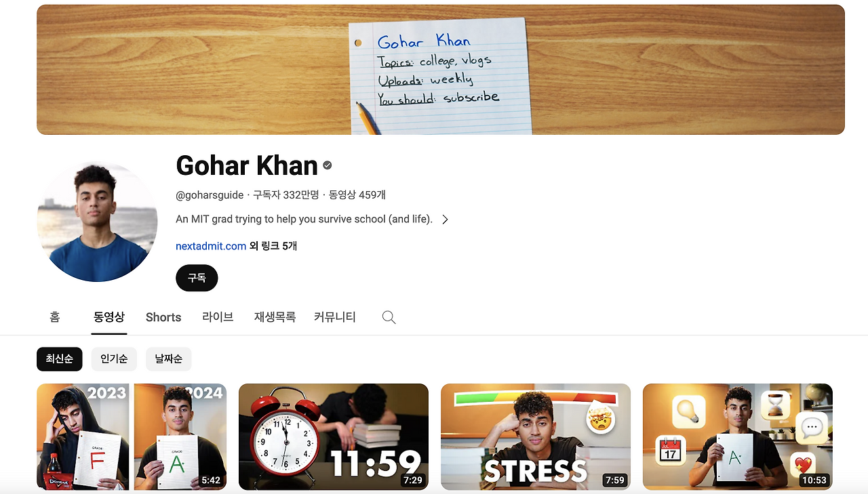868x494 pixels.
Task: Open the 2023 vs 2024 grades video thumbnail
Action: tap(132, 437)
